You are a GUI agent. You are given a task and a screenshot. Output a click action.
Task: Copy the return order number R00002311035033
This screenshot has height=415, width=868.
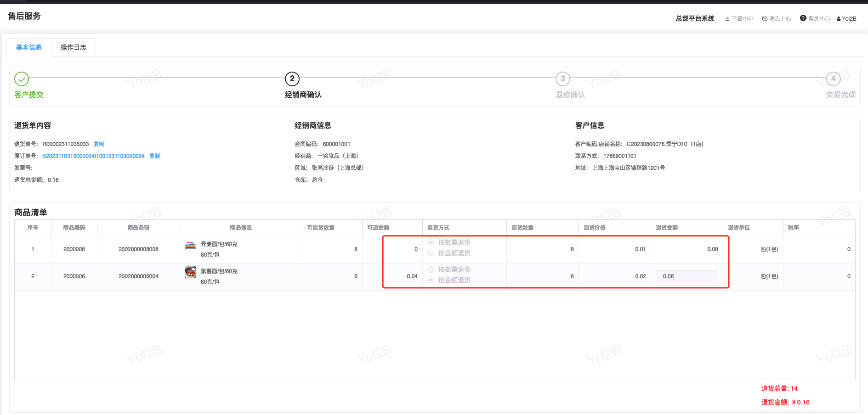click(x=99, y=144)
